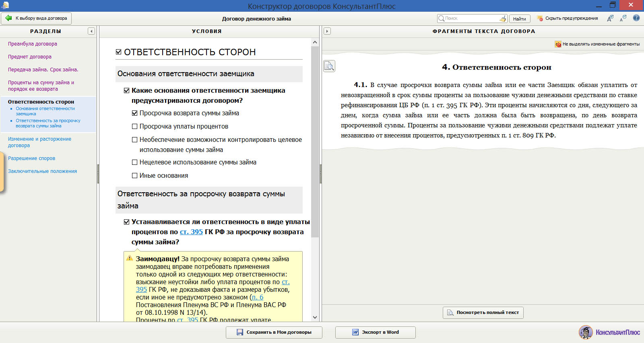Go to Основания ответственности заемщика subsection

(x=45, y=111)
